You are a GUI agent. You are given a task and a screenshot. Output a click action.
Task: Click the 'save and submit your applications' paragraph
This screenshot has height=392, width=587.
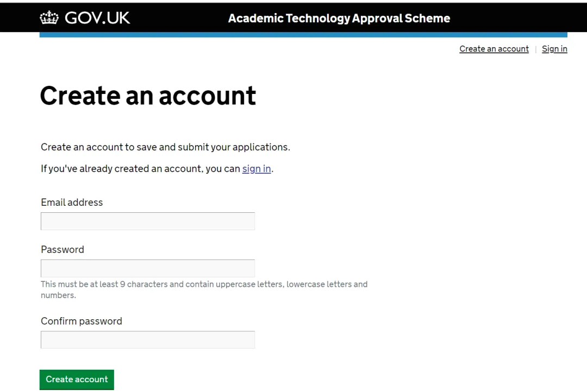point(165,147)
